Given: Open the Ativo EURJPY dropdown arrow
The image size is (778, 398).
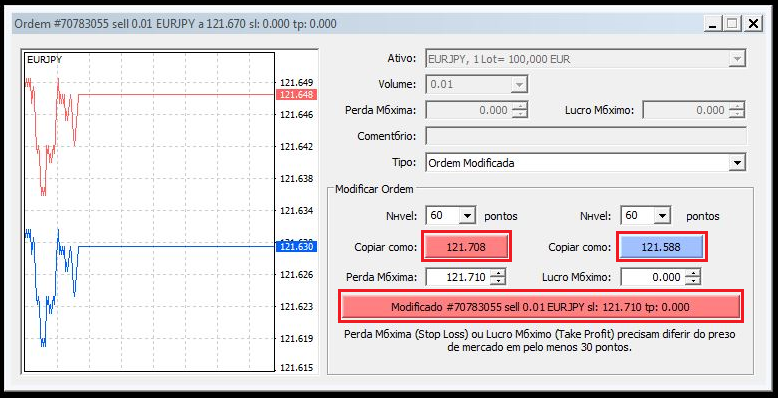Looking at the screenshot, I should (737, 59).
